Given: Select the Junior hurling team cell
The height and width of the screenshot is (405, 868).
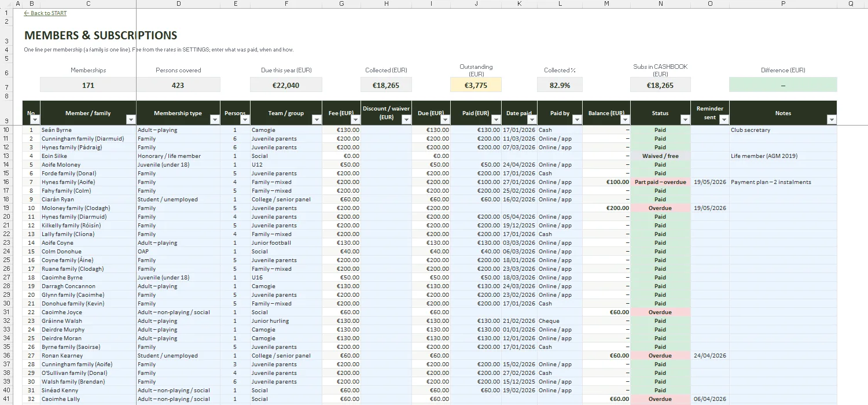Looking at the screenshot, I should click(286, 321).
